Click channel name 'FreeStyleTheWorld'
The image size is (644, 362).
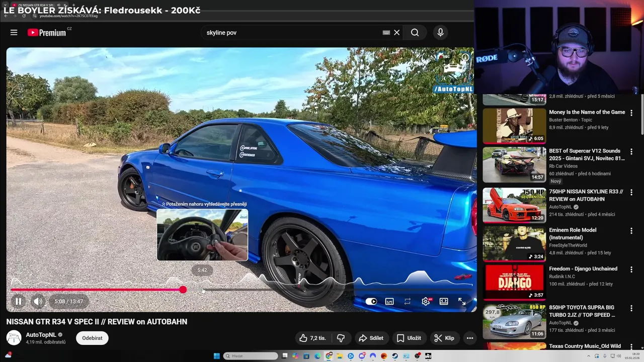[570, 245]
